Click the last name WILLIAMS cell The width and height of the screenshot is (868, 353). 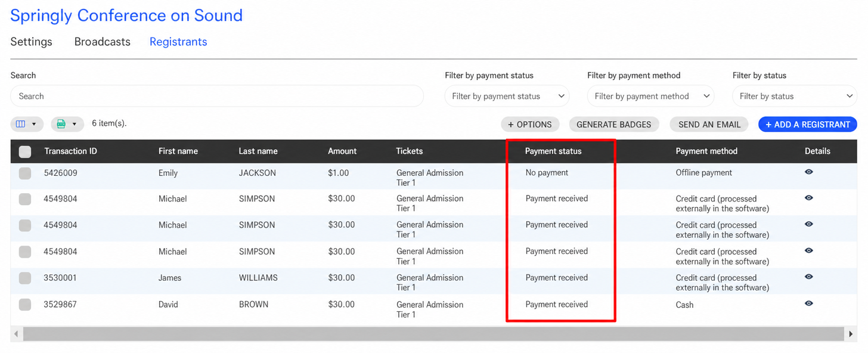click(258, 277)
